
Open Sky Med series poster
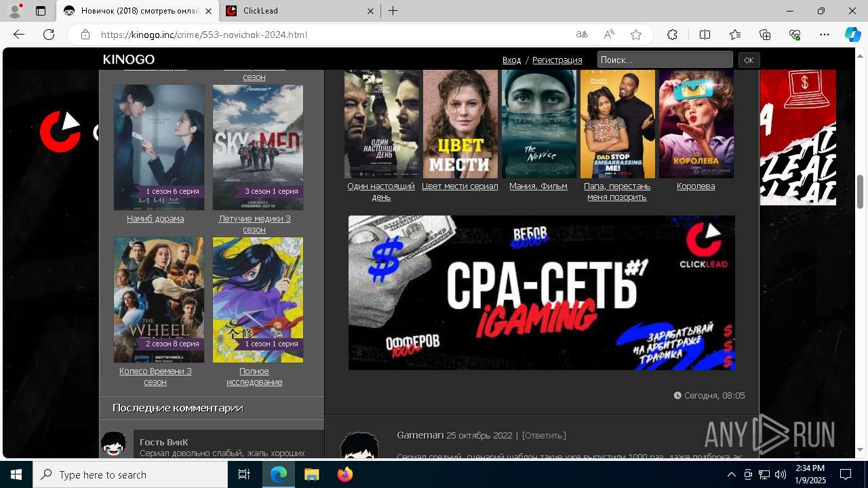point(258,147)
